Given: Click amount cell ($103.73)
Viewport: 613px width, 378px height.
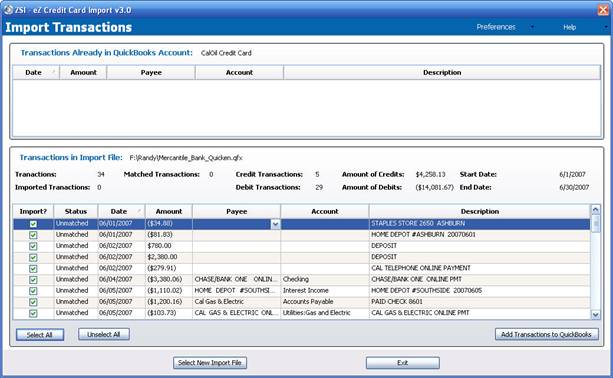Looking at the screenshot, I should pos(168,313).
